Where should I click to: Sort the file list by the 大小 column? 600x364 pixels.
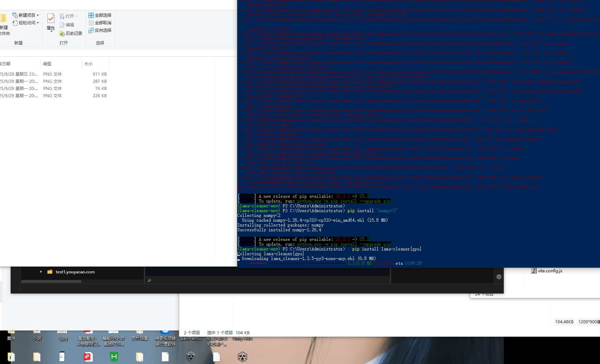point(88,64)
